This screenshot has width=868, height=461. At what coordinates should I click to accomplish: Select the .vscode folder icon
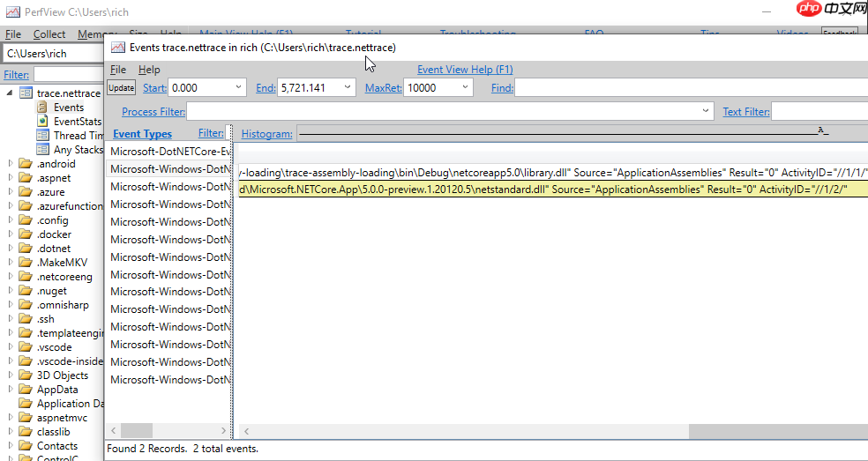(x=26, y=347)
